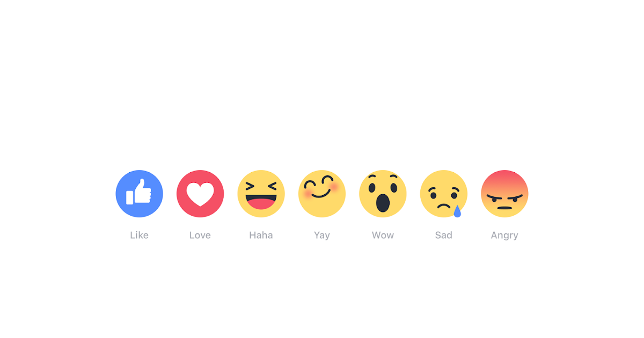Click the white thumb glyph inside Like
Image resolution: width=644 pixels, height=338 pixels.
[139, 192]
